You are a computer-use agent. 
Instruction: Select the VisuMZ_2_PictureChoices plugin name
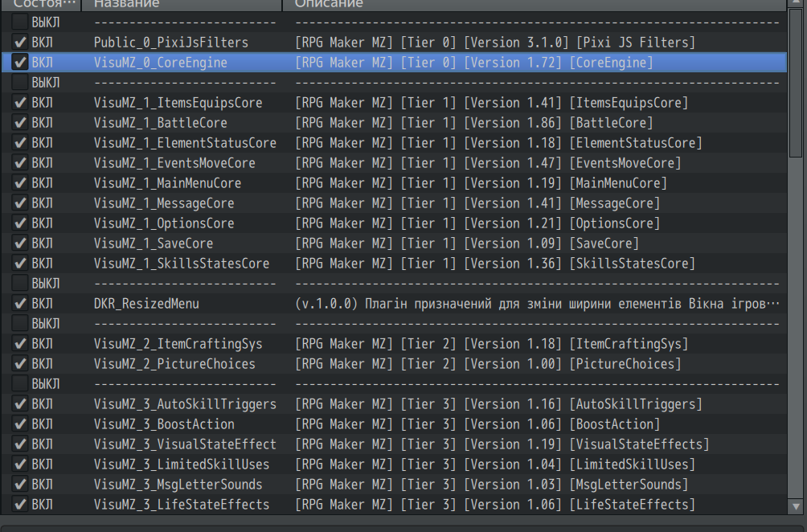tap(174, 364)
